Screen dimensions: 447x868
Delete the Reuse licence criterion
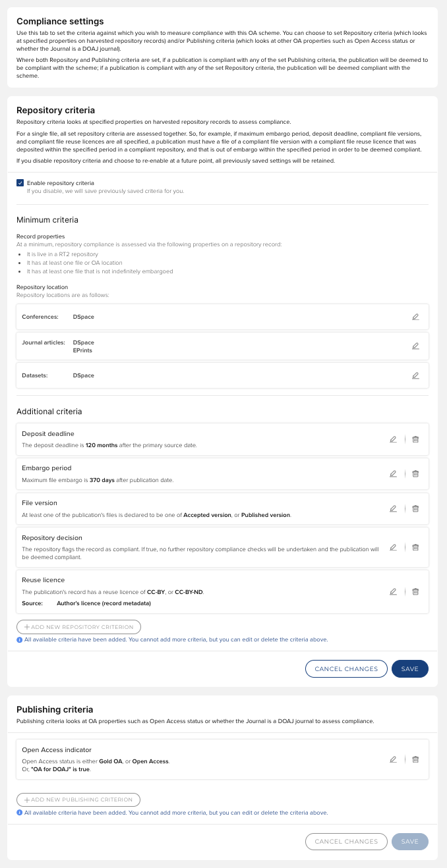pyautogui.click(x=415, y=591)
